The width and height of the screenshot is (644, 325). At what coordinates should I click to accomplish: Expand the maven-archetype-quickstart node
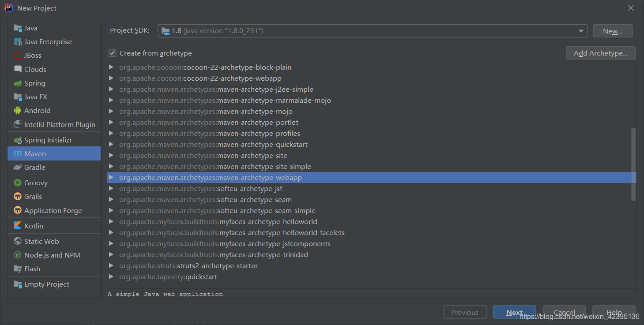111,145
